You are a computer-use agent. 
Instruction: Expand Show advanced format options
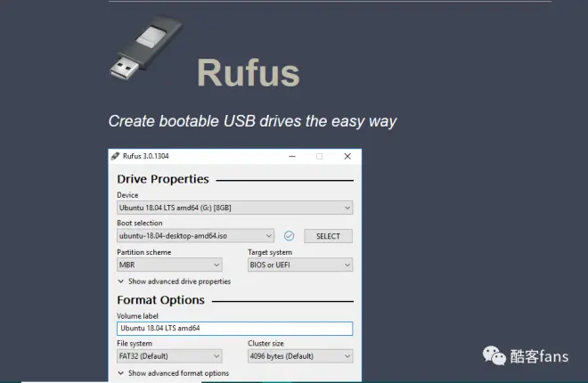173,373
